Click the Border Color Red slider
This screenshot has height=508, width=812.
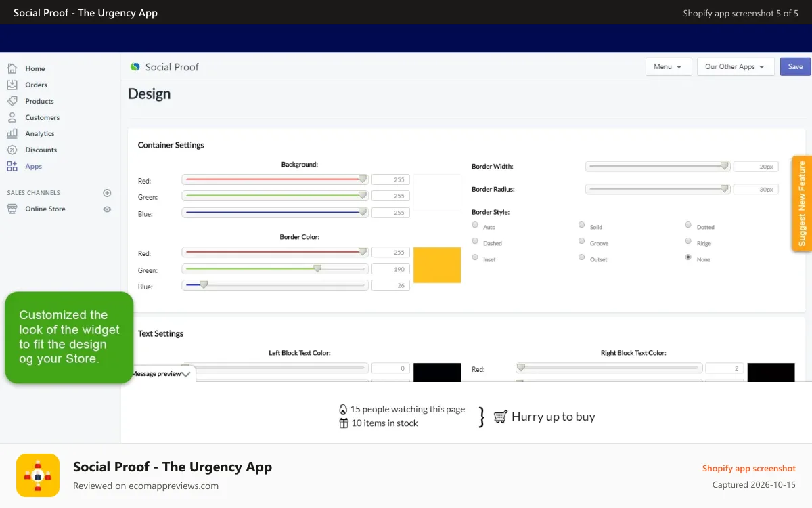tap(275, 252)
